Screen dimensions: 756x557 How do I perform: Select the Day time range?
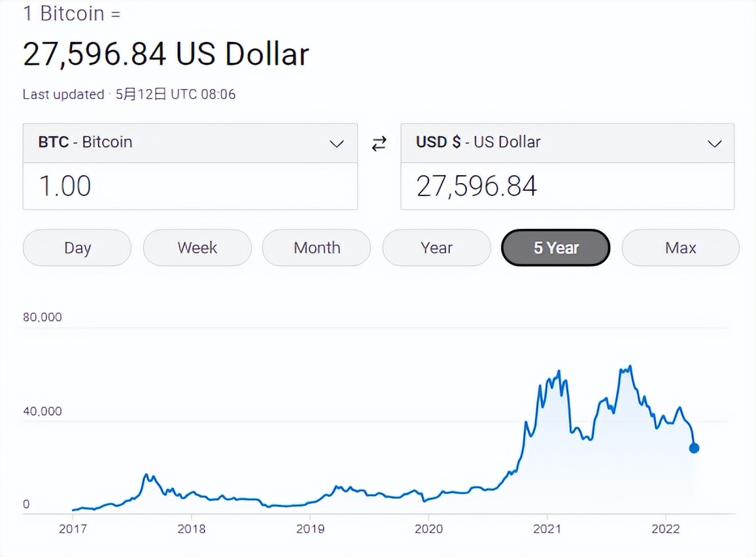tap(77, 248)
